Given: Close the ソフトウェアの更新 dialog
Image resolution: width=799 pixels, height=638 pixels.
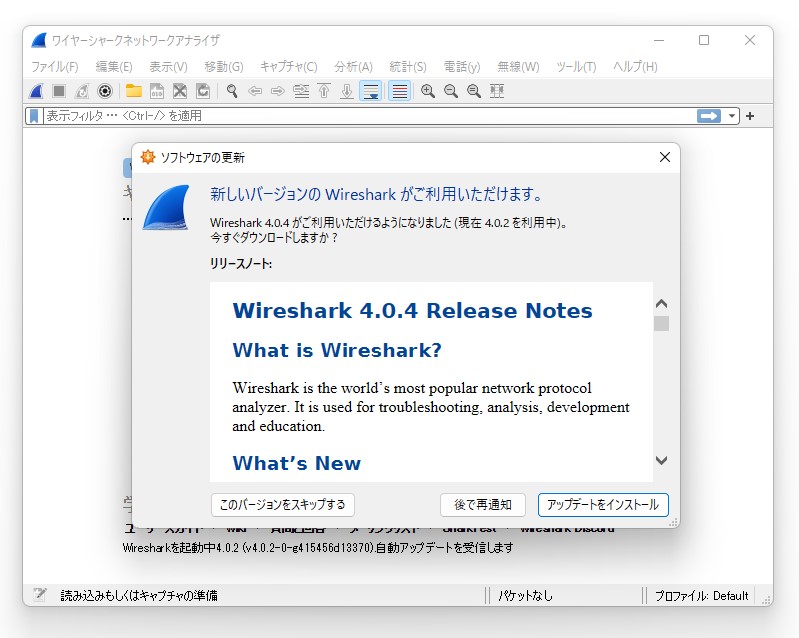Looking at the screenshot, I should coord(664,157).
